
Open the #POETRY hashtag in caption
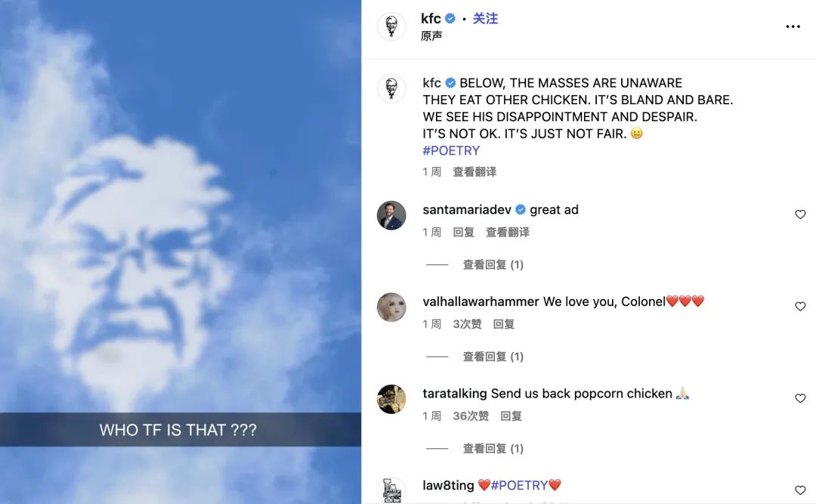point(451,150)
